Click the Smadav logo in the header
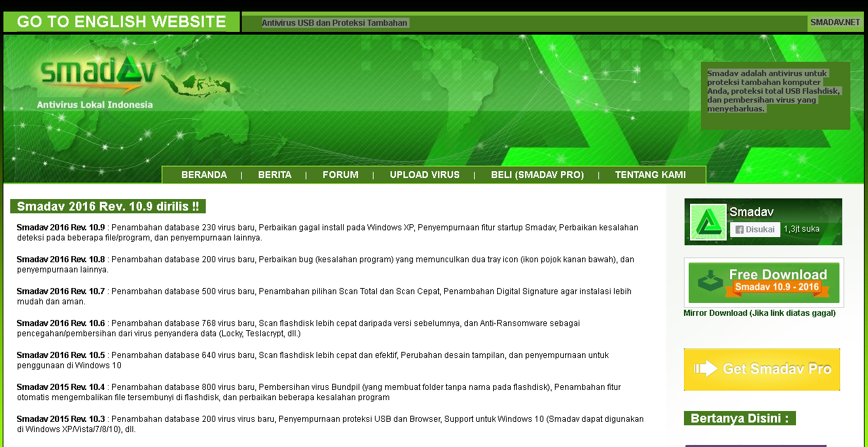Image resolution: width=868 pixels, height=447 pixels. 99,74
